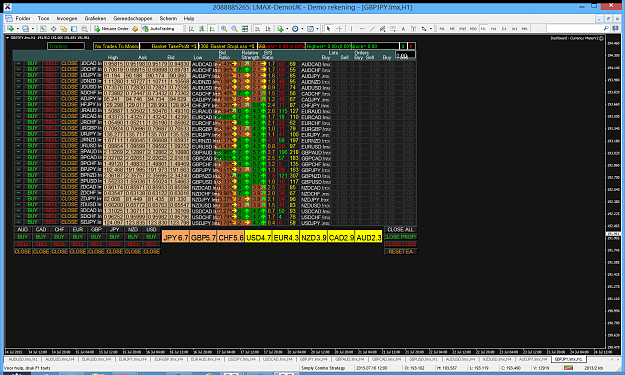This screenshot has height=375, width=625.
Task: Click the CLOSE ALL button
Action: point(401,230)
